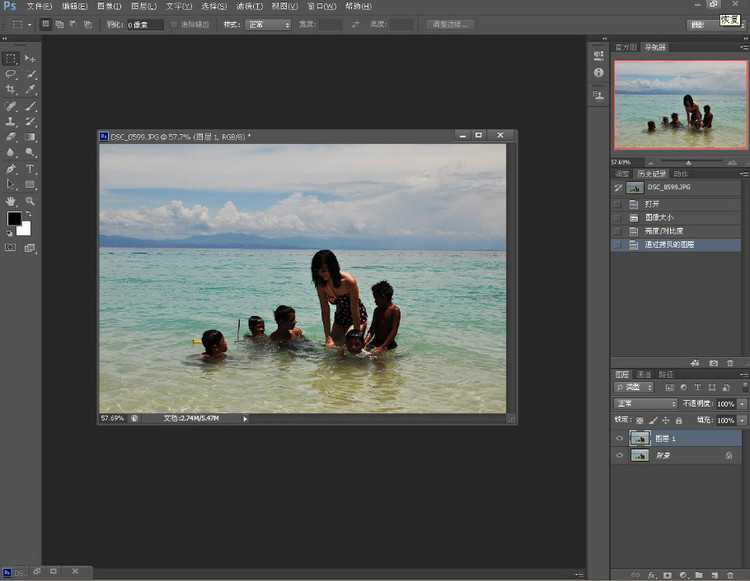Click the 调整边缘 refine edge button
The image size is (750, 581).
click(x=450, y=24)
